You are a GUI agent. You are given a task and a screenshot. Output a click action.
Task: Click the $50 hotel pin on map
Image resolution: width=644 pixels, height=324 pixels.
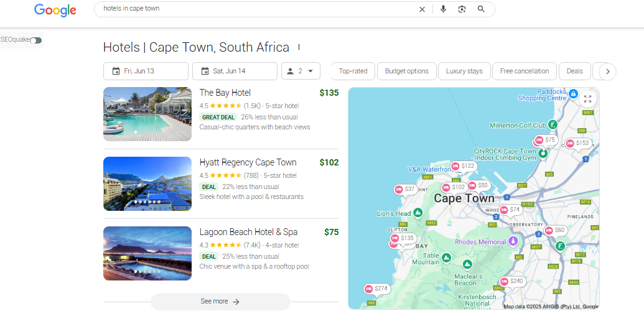pos(478,185)
